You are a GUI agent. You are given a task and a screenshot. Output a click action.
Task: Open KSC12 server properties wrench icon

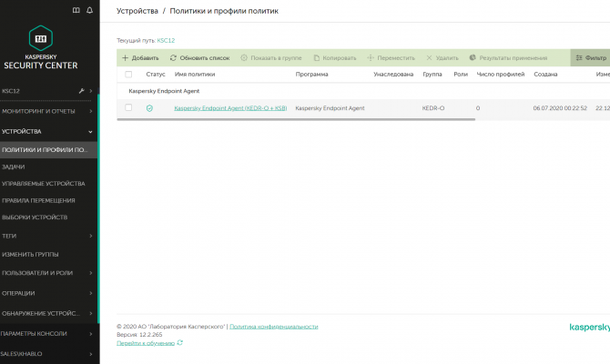(81, 91)
